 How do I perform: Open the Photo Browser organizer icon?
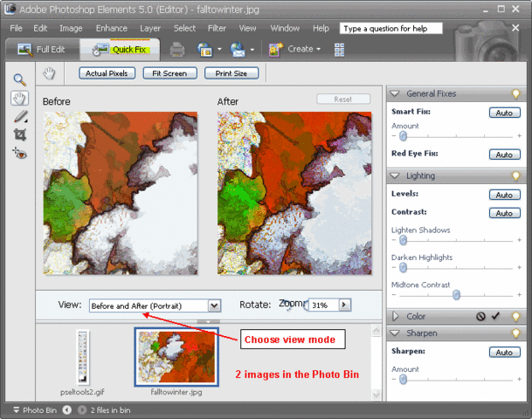205,50
